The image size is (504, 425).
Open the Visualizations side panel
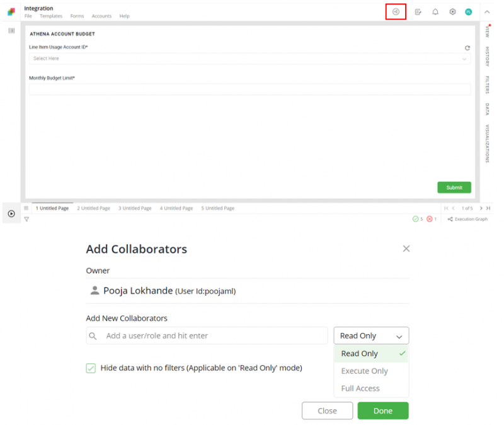487,144
